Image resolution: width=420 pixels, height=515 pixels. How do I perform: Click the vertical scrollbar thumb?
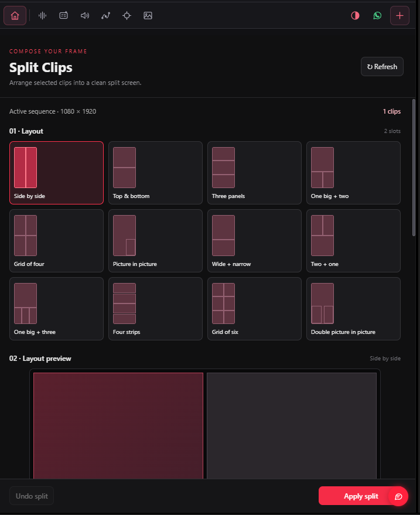point(414,167)
